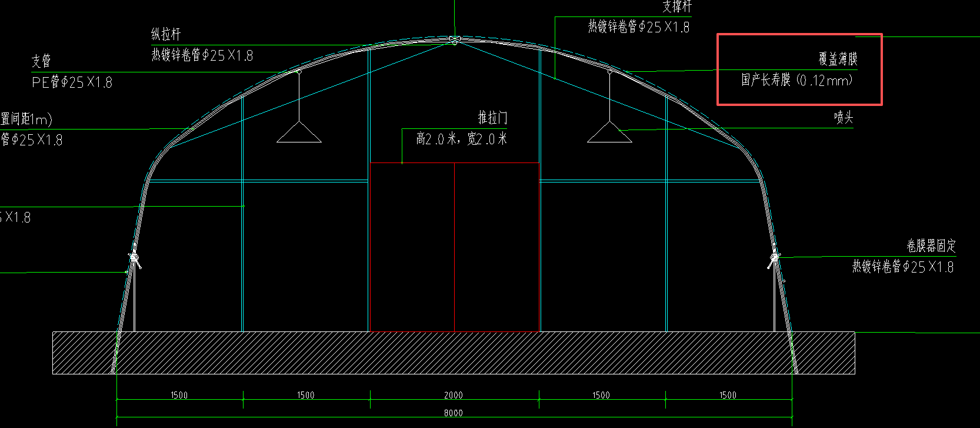
Task: Select the outermost right 1500 dimension text
Action: (728, 395)
